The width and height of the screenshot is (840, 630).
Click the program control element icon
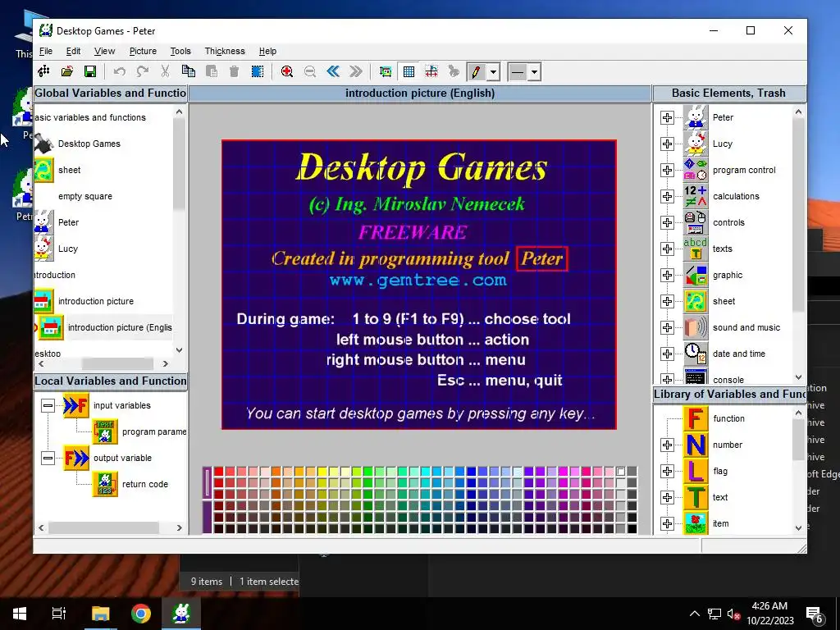coord(696,170)
